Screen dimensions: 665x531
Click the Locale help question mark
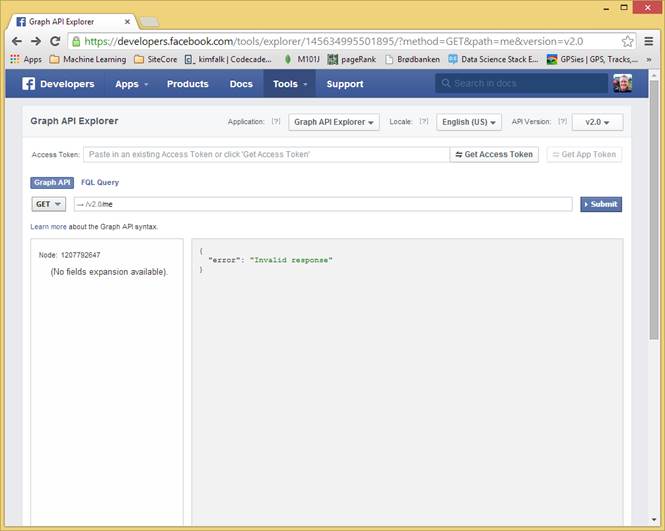[424, 121]
